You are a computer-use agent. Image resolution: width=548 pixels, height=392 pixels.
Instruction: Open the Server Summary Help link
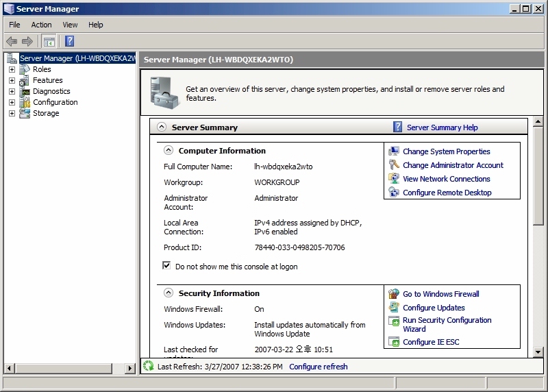(x=442, y=127)
